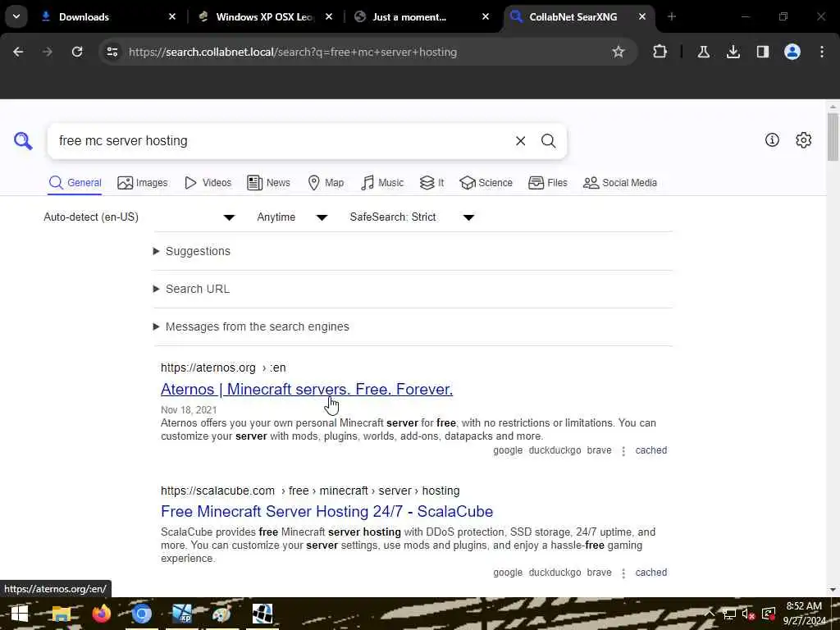The width and height of the screenshot is (840, 630).
Task: Expand the Search URL section
Action: 191,289
